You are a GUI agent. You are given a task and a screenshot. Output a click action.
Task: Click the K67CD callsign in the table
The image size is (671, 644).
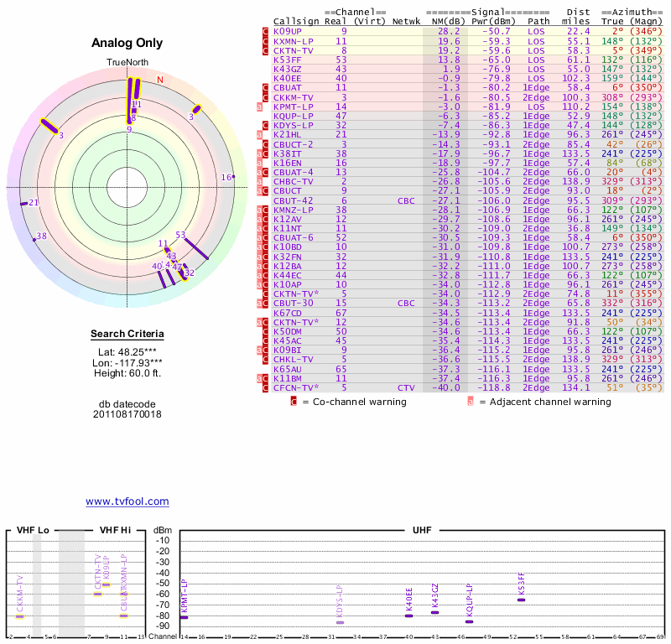click(288, 313)
